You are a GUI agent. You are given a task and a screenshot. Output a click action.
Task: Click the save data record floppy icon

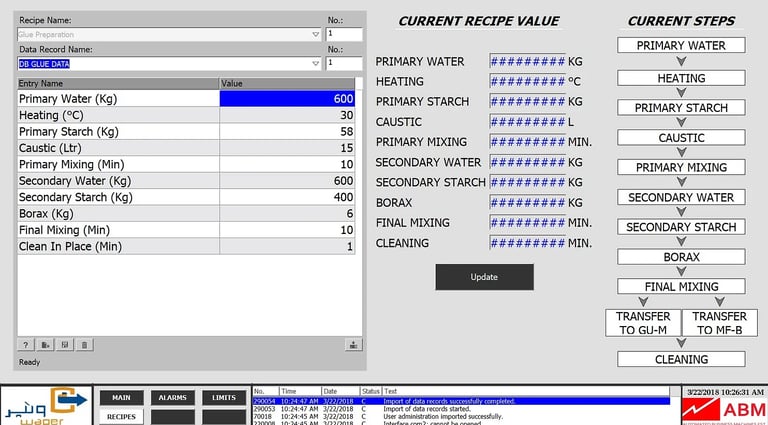point(65,345)
